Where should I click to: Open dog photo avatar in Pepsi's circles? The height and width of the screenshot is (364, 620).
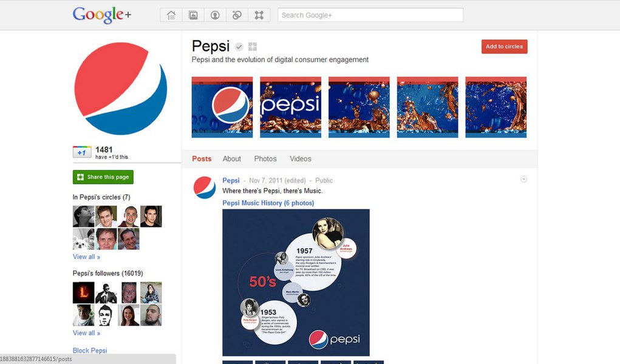(83, 238)
